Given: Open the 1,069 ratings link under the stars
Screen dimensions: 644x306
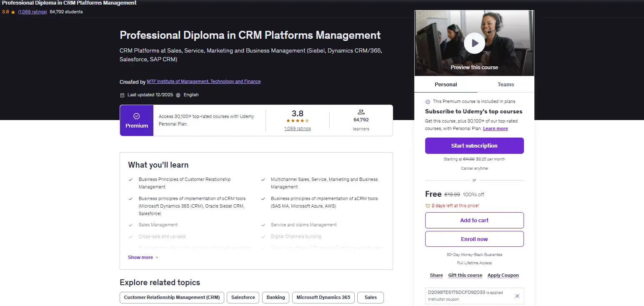Looking at the screenshot, I should 298,129.
